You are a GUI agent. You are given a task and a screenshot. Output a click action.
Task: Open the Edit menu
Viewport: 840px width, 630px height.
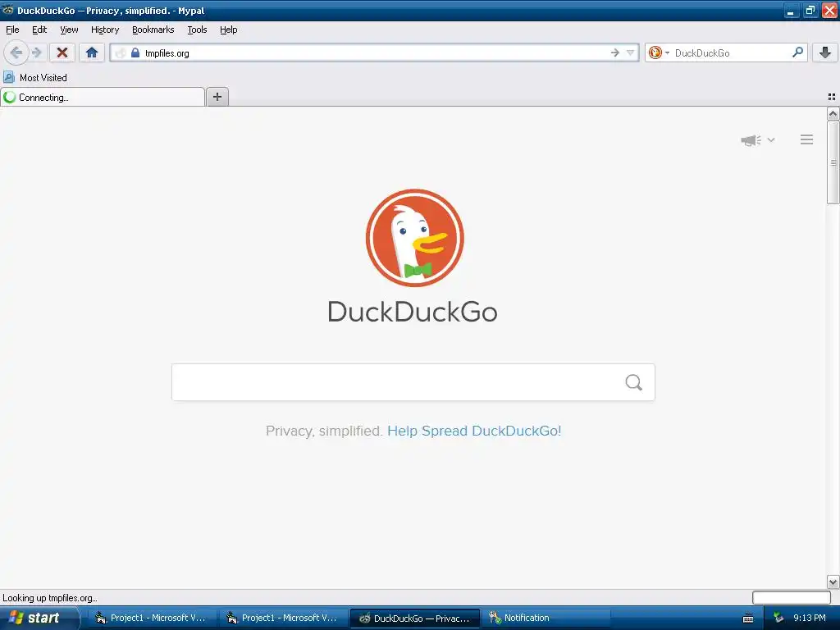pyautogui.click(x=39, y=30)
